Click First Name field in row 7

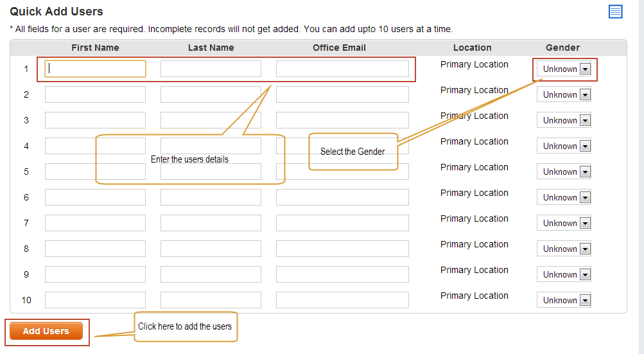point(95,223)
